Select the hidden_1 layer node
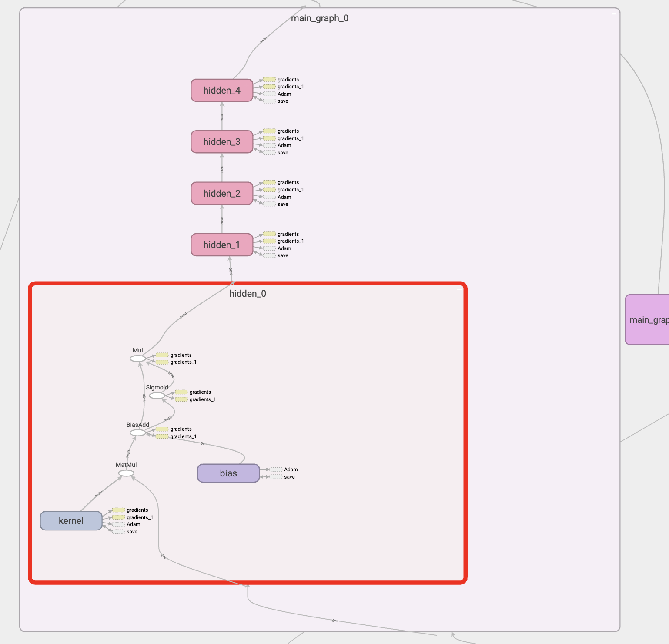 tap(221, 245)
